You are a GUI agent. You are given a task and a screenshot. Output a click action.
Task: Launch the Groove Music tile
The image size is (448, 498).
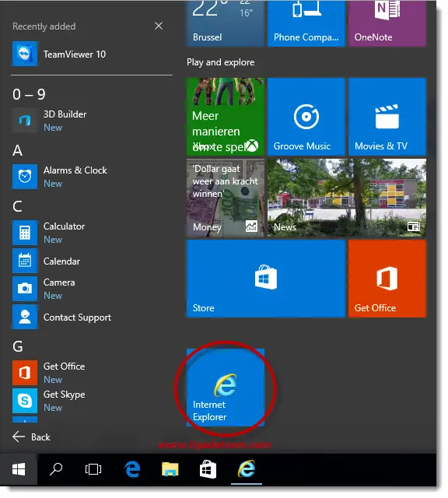[x=306, y=117]
